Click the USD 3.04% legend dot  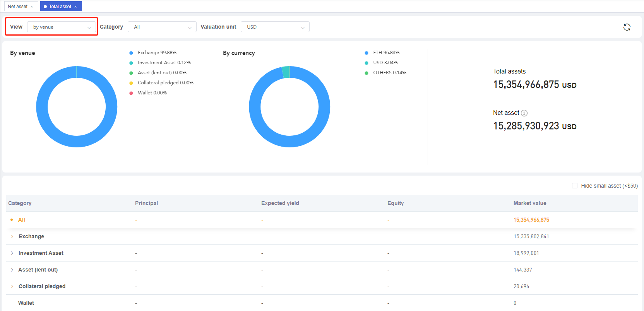pos(367,63)
